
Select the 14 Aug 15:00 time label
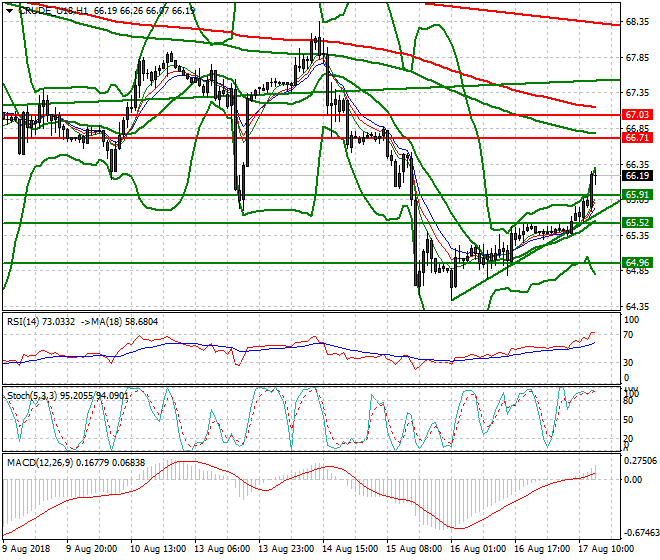click(350, 549)
